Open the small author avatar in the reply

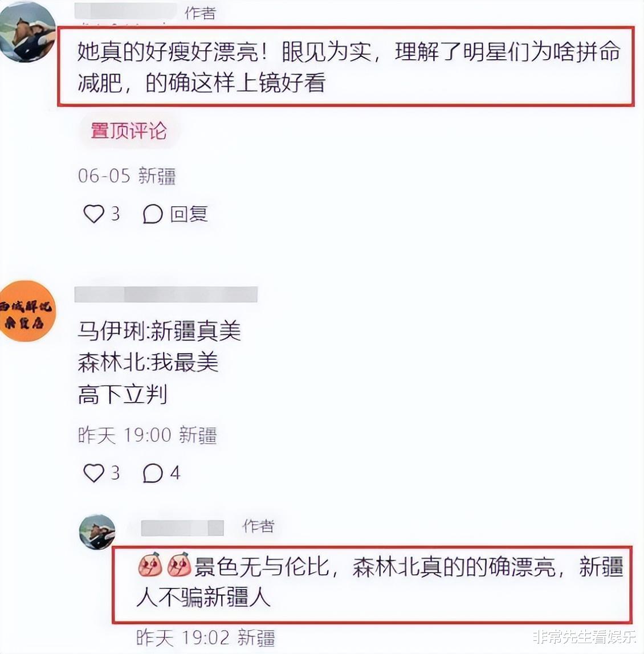click(x=97, y=532)
